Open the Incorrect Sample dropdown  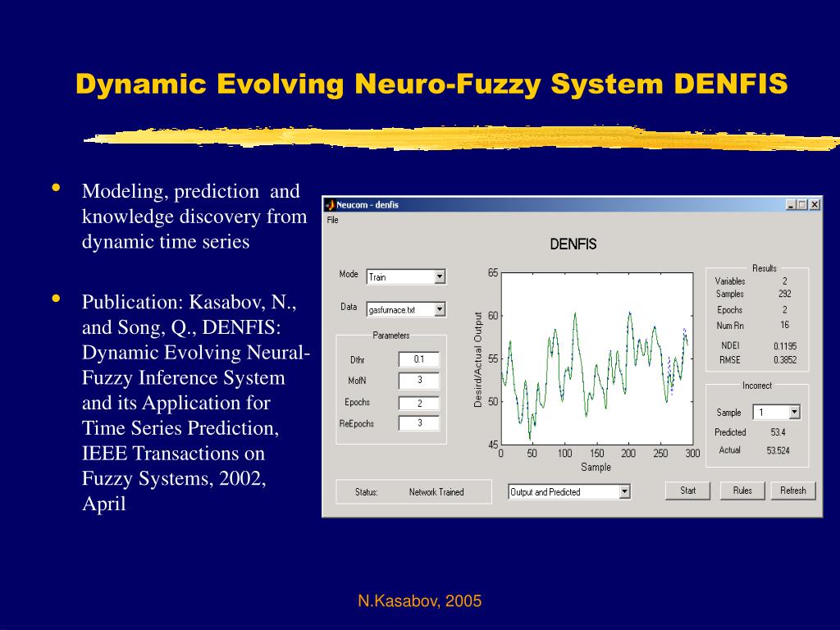(777, 412)
